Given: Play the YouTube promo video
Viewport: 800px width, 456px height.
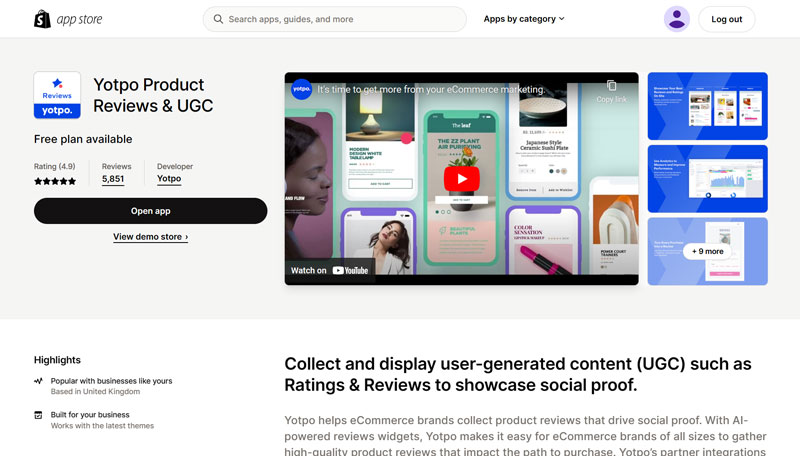Looking at the screenshot, I should 462,179.
